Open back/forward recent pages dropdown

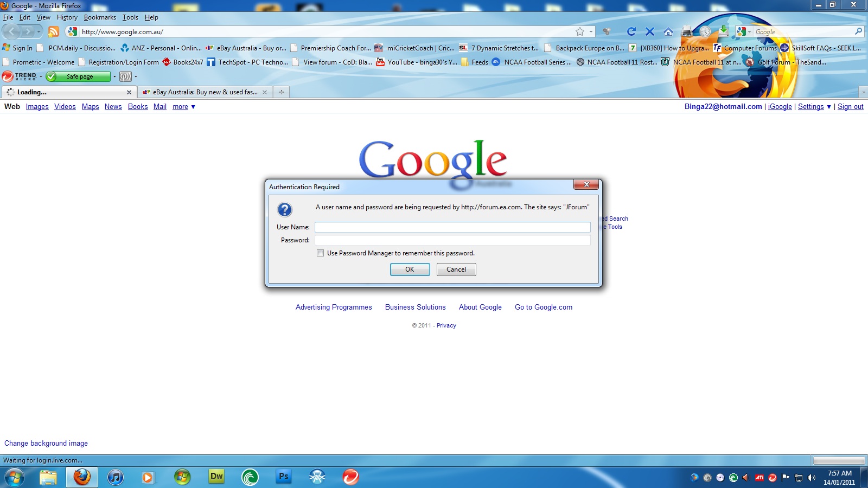39,31
